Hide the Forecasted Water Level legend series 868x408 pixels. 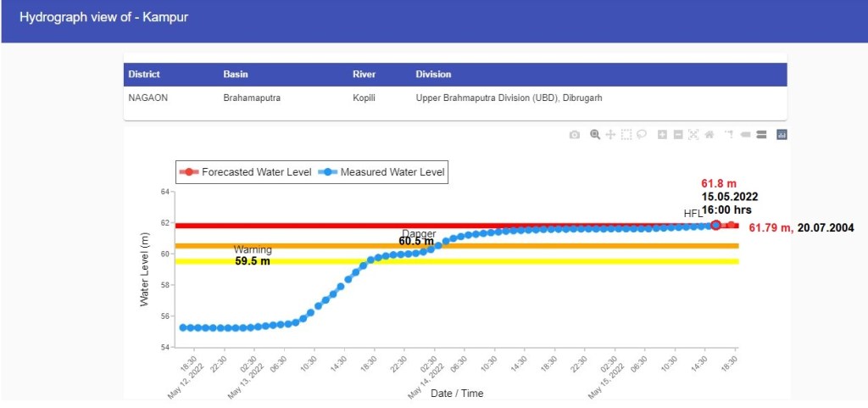pos(247,172)
